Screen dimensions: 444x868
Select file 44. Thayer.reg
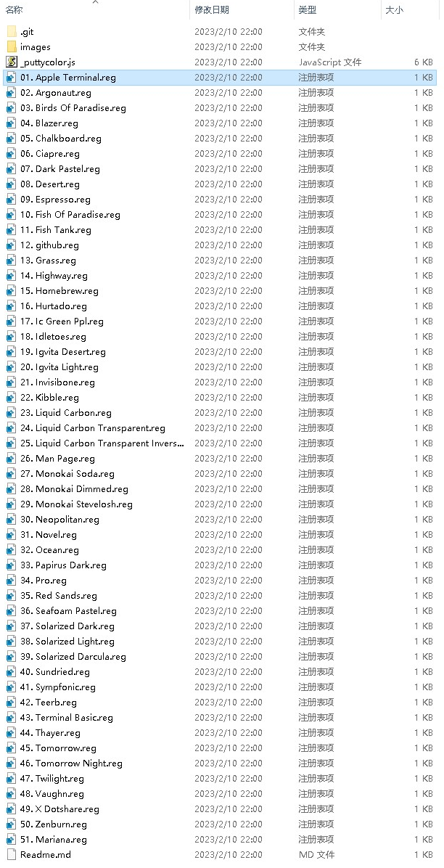(x=50, y=732)
